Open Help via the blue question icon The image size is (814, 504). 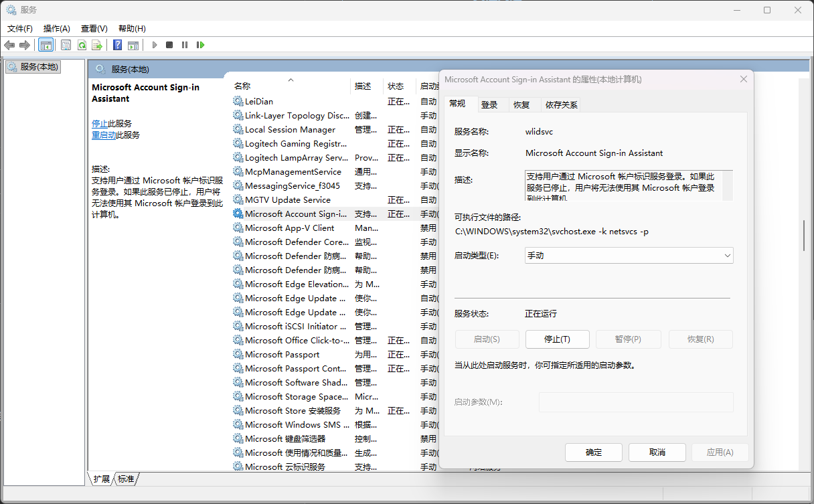(x=118, y=45)
